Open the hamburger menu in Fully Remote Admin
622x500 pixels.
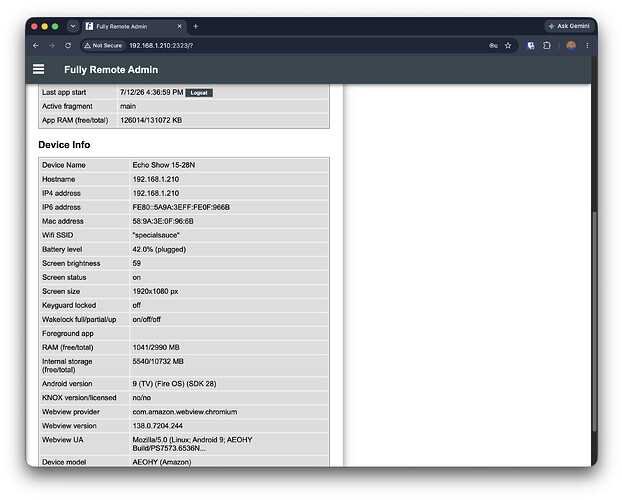click(x=38, y=69)
